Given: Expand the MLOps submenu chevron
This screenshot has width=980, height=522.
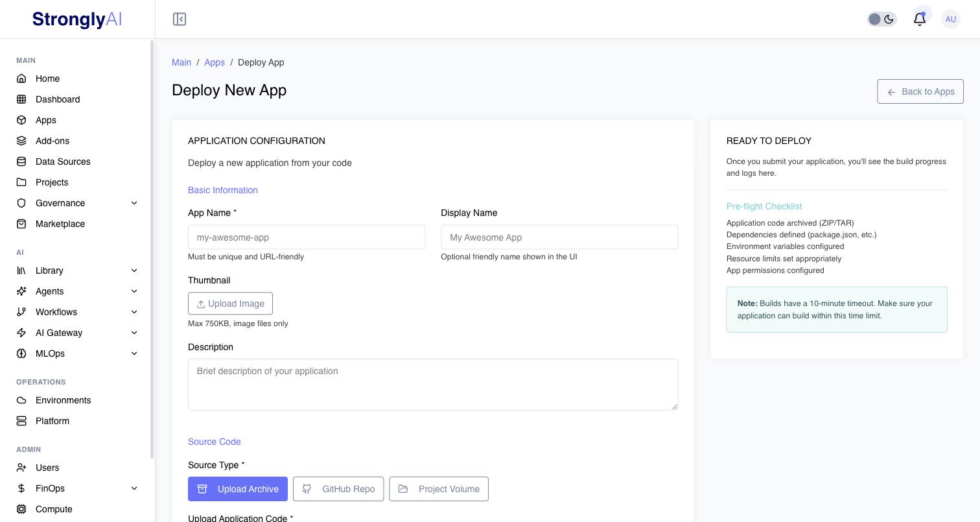Looking at the screenshot, I should [x=134, y=353].
